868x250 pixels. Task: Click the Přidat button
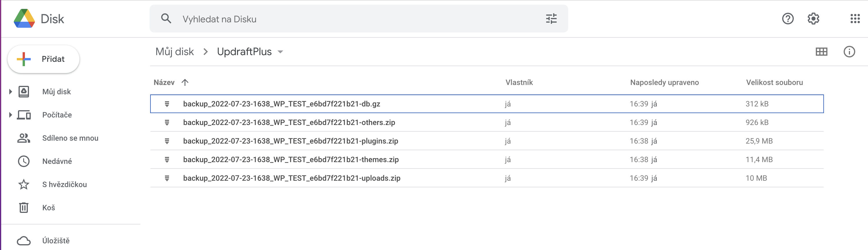point(43,59)
